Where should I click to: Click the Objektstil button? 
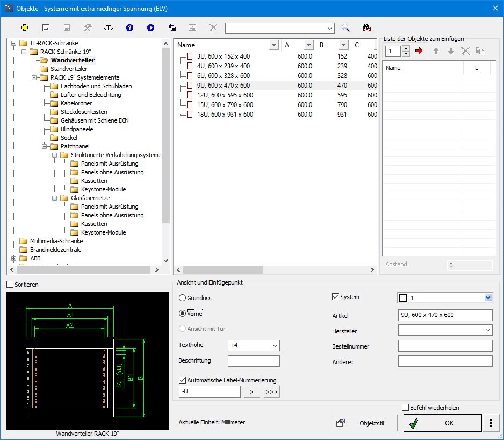[365, 423]
